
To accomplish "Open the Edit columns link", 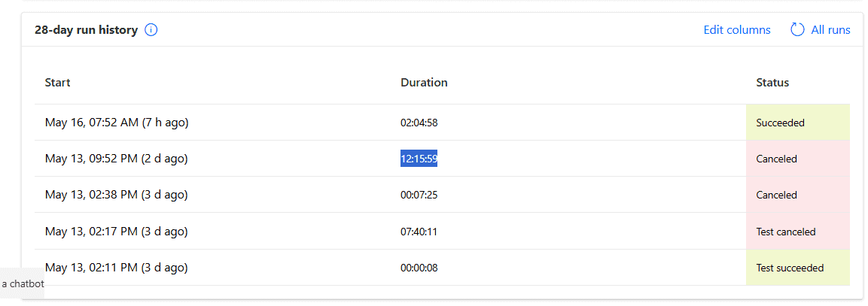I will [x=737, y=30].
